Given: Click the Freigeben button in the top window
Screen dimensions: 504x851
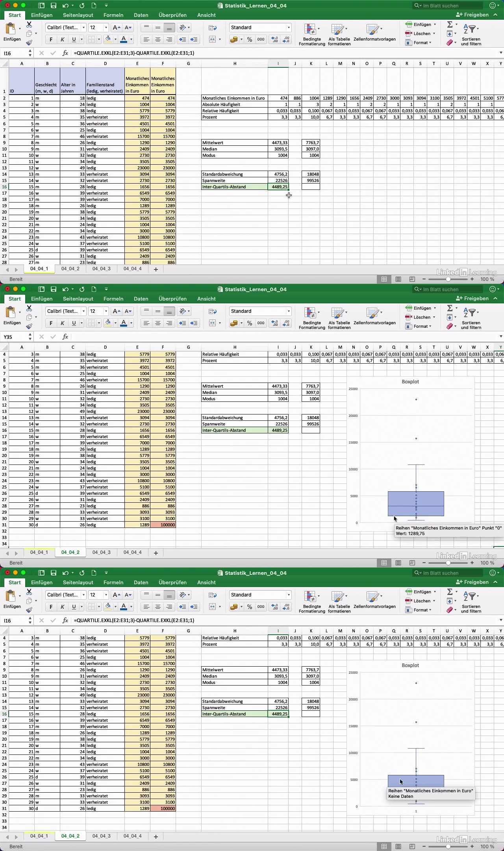Looking at the screenshot, I should tap(472, 15).
